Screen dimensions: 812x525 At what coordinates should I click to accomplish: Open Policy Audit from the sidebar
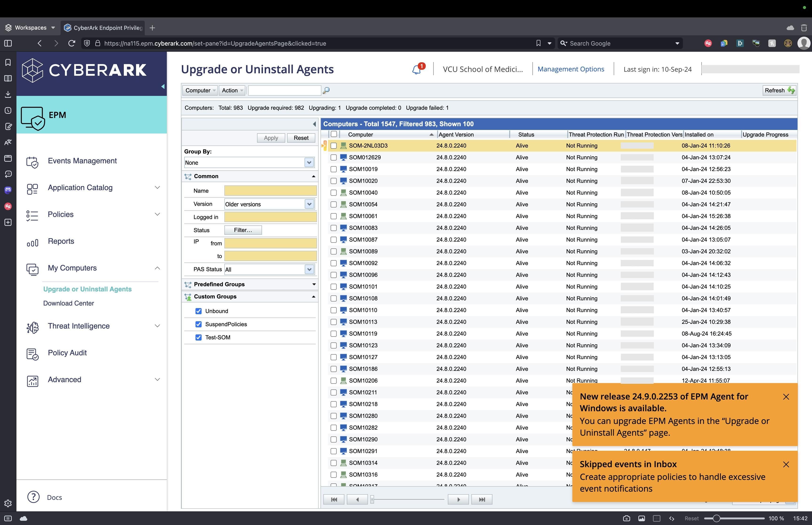pyautogui.click(x=67, y=353)
